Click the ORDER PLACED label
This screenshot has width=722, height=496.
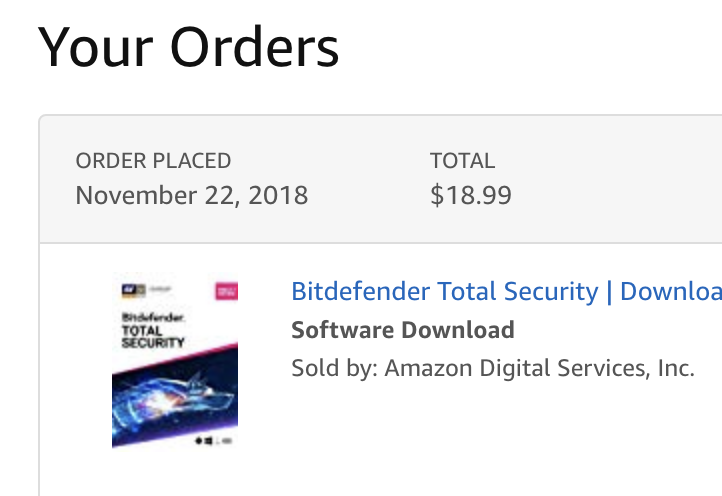(x=153, y=161)
